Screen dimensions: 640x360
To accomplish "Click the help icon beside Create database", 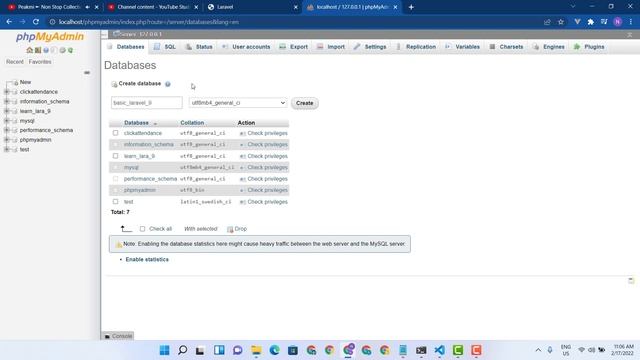I will tap(168, 84).
